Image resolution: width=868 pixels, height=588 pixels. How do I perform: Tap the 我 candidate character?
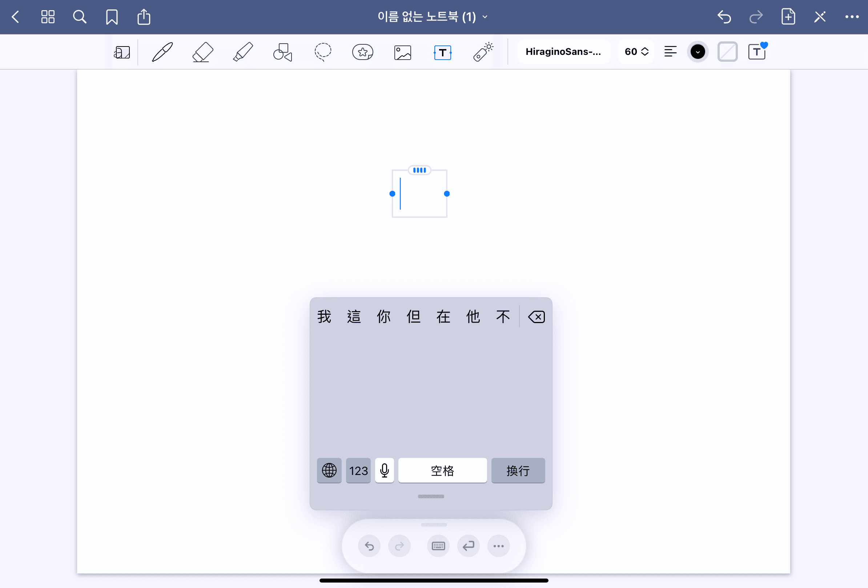pyautogui.click(x=324, y=317)
